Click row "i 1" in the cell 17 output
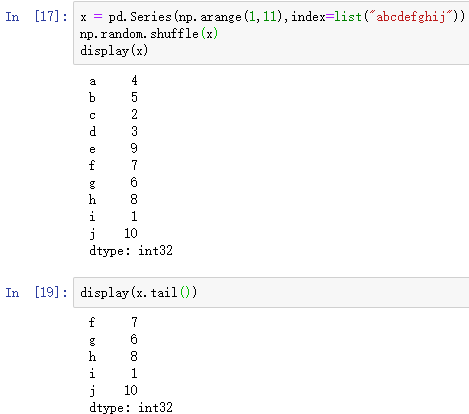The image size is (469, 414). click(x=113, y=217)
